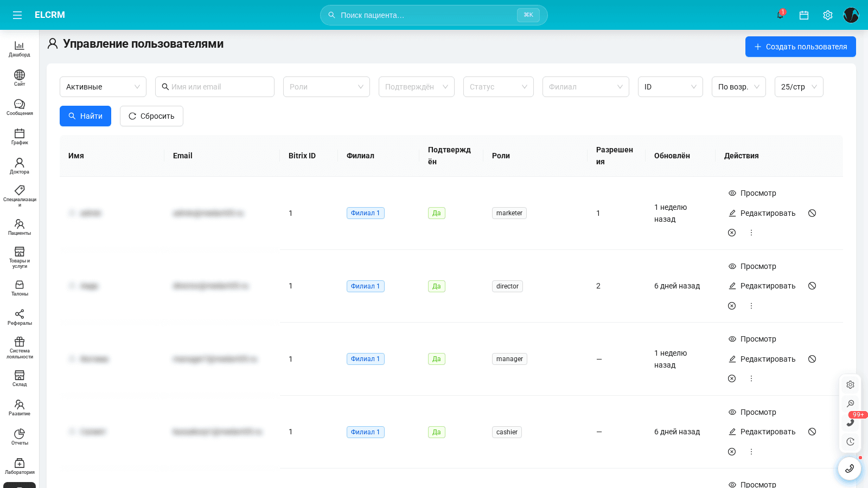This screenshot has width=868, height=488.
Task: Click block icon in manager row
Action: click(812, 359)
